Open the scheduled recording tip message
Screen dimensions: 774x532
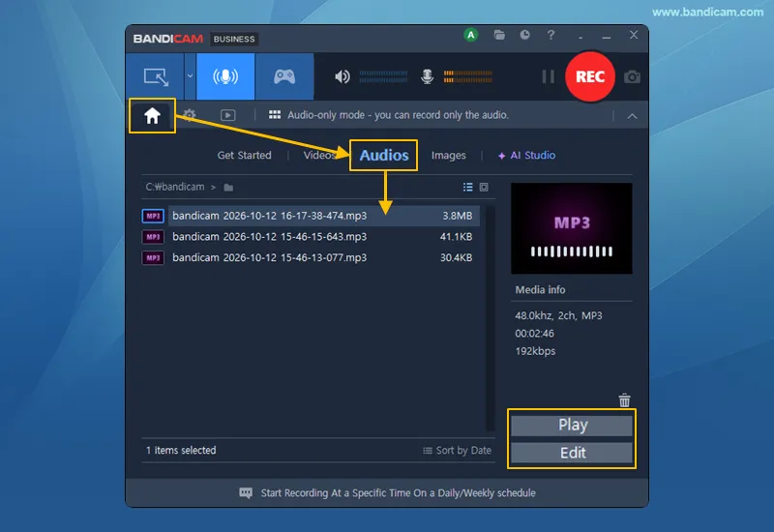398,493
